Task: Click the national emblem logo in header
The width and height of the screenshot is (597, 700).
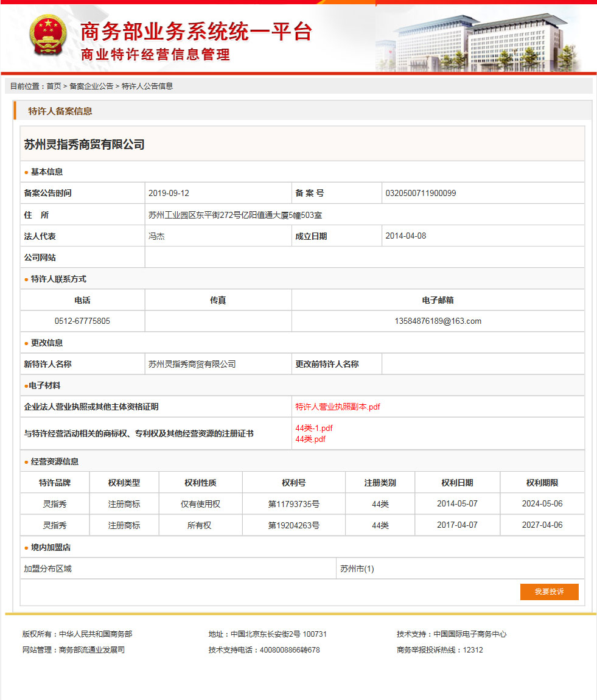Action: pyautogui.click(x=48, y=37)
